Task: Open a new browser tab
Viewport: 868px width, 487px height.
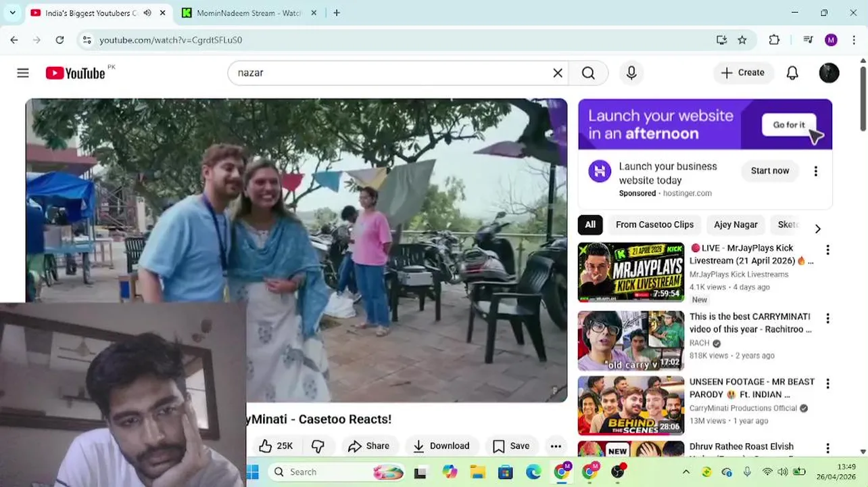Action: coord(337,13)
